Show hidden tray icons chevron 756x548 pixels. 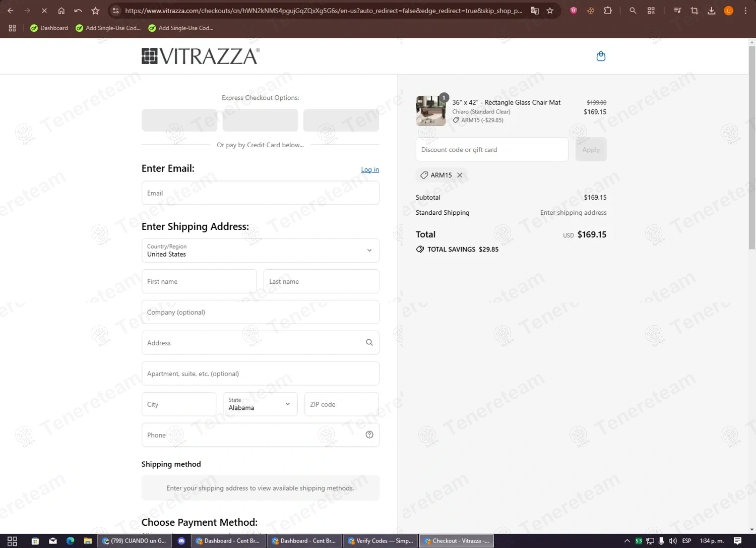pos(627,541)
